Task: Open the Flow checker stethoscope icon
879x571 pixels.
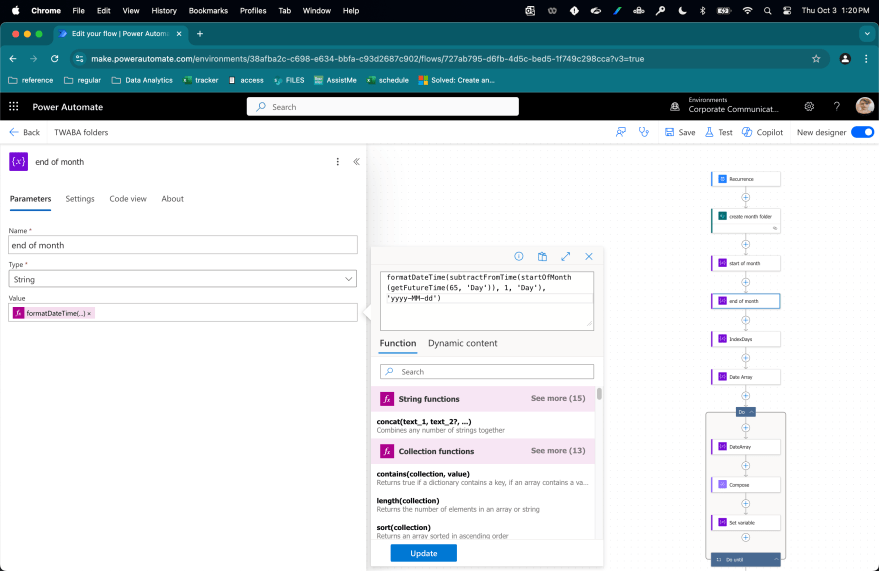Action: 644,132
